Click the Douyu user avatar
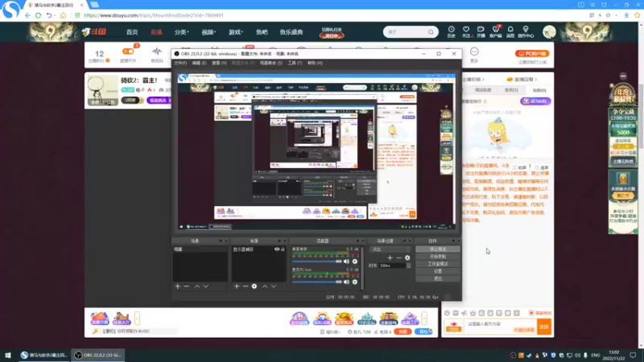The height and width of the screenshot is (362, 644). point(549,31)
